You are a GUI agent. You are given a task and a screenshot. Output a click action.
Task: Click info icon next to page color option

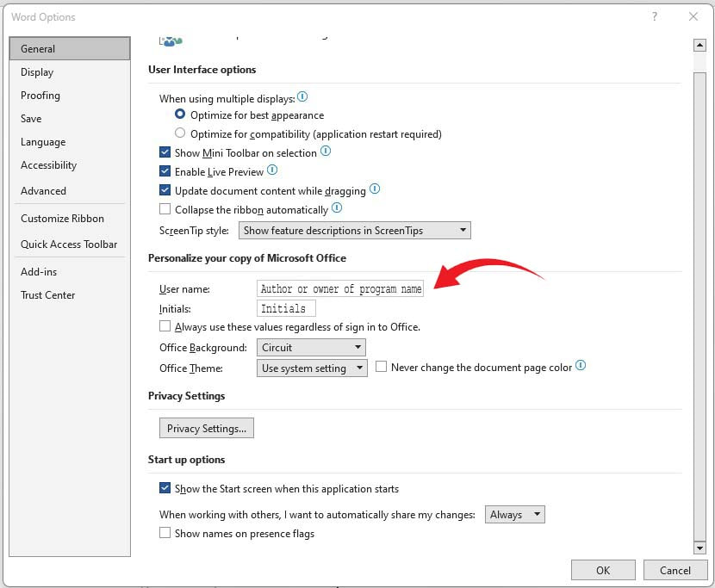tap(581, 366)
